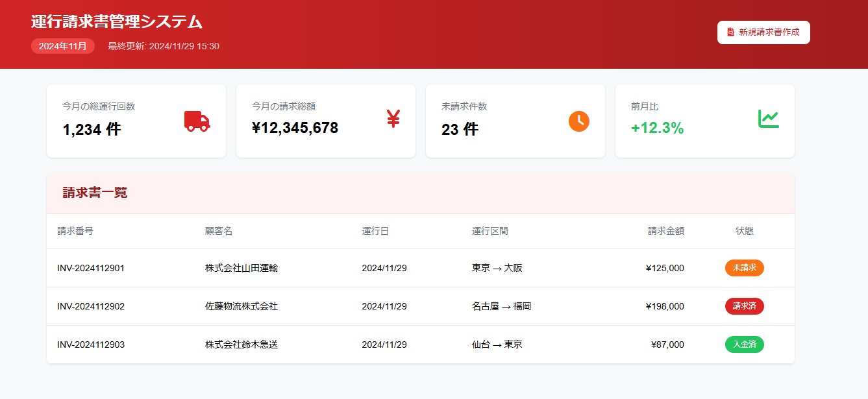868x399 pixels.
Task: Click the truck icon on total operations card
Action: 197,121
